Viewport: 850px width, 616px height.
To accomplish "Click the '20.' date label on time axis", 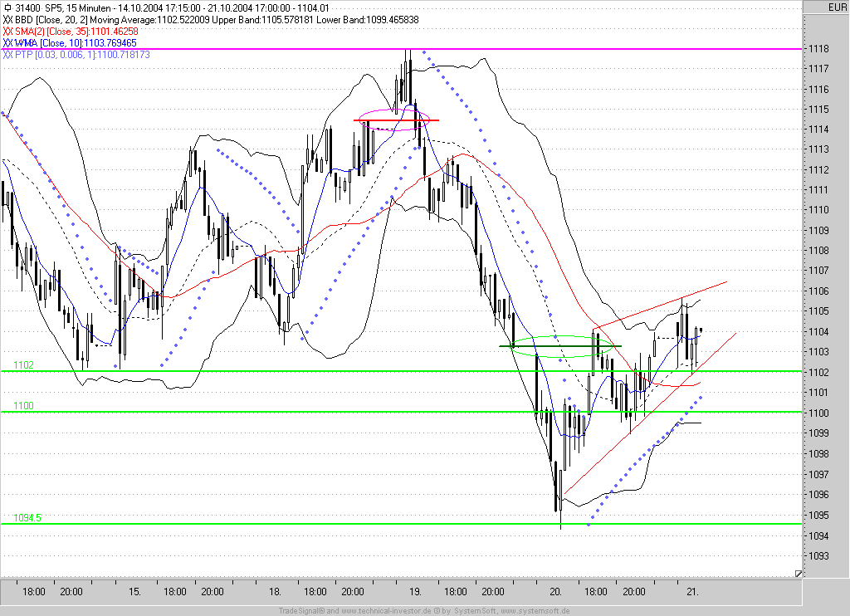I will pos(555,592).
